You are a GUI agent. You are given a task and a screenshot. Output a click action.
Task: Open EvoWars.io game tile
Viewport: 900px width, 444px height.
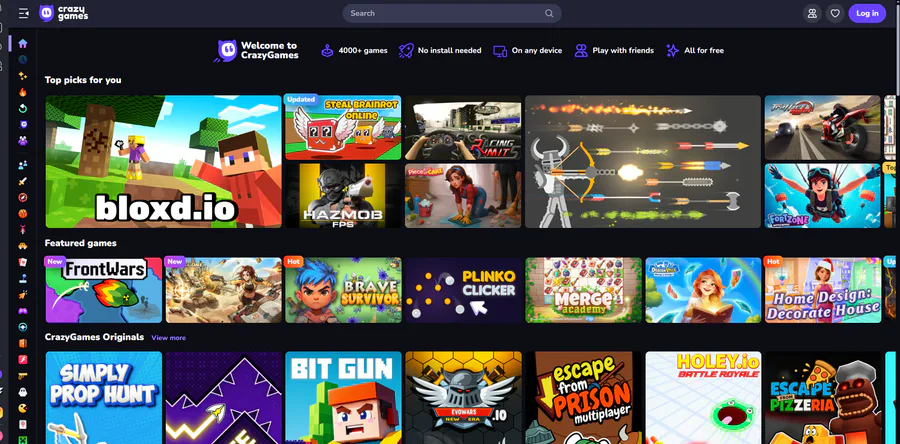coord(463,398)
